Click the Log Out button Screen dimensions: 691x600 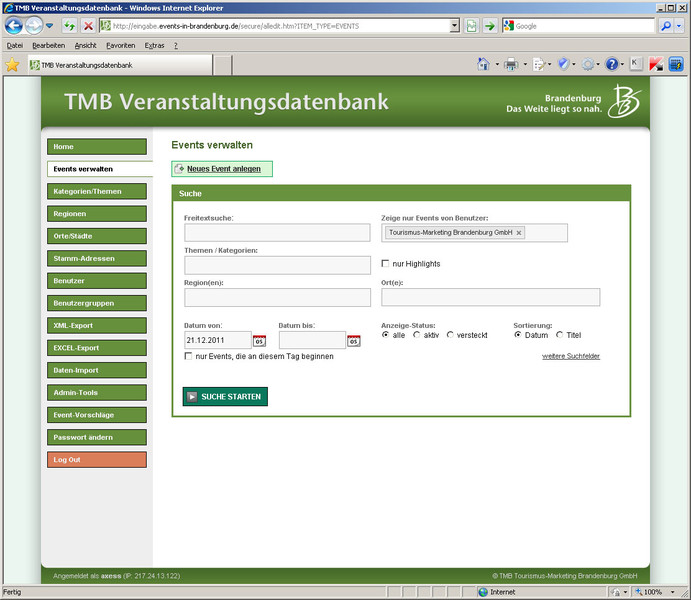click(97, 460)
